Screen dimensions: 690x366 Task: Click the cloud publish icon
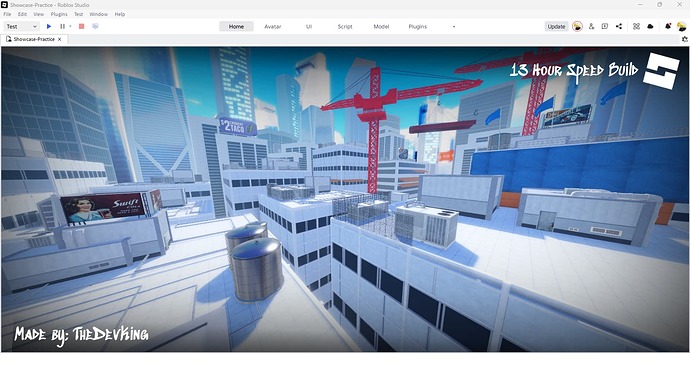[650, 26]
